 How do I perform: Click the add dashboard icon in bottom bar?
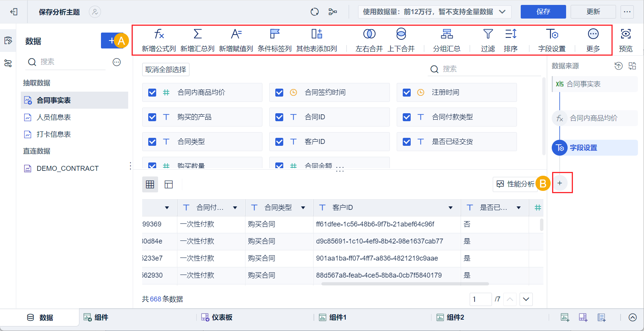pos(583,317)
